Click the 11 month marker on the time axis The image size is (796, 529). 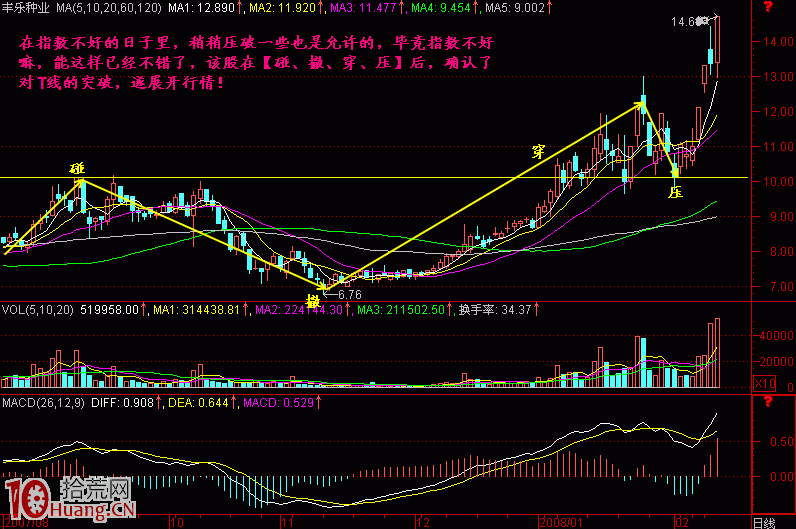[x=288, y=522]
